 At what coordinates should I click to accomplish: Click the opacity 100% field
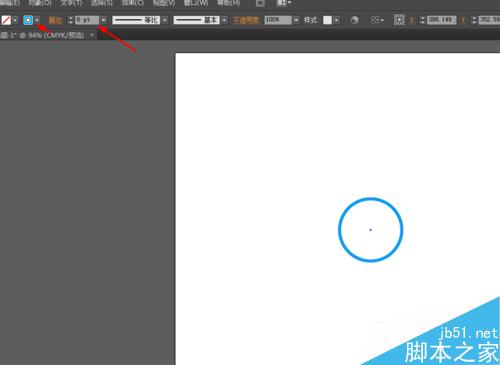278,20
